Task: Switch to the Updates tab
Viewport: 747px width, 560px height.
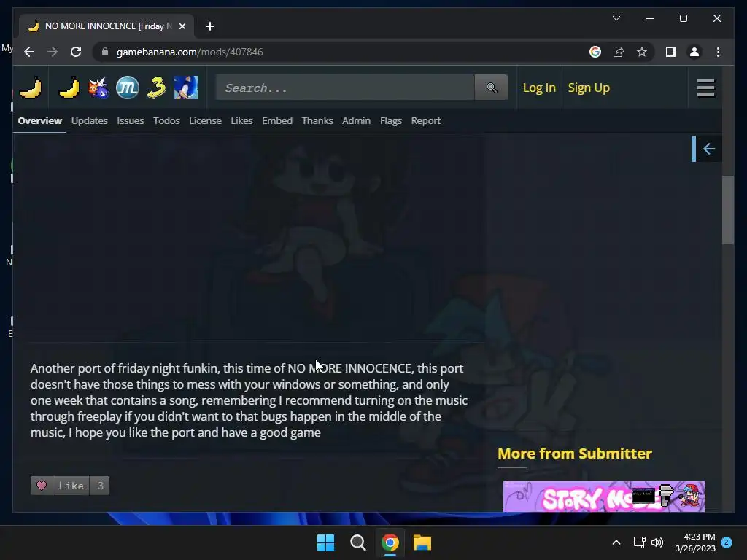Action: tap(90, 120)
